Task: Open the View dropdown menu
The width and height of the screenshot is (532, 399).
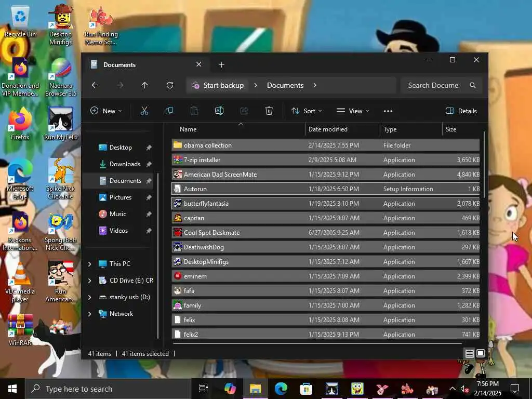Action: pos(353,111)
